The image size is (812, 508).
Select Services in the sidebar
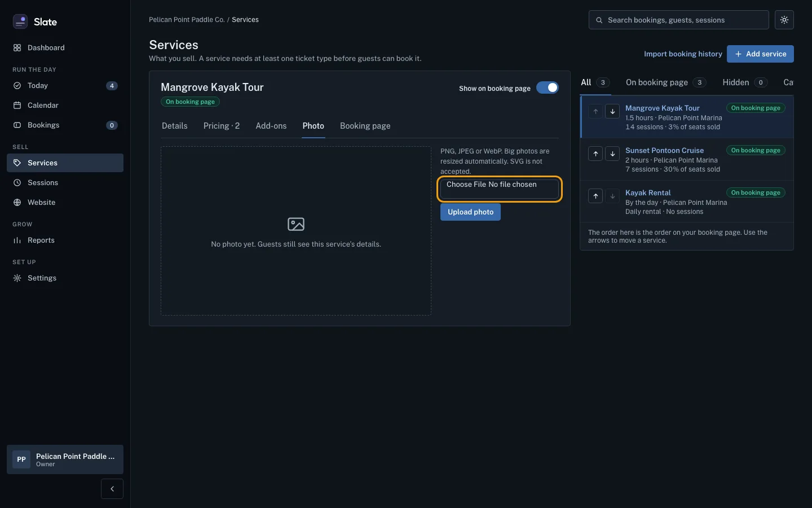click(x=65, y=163)
